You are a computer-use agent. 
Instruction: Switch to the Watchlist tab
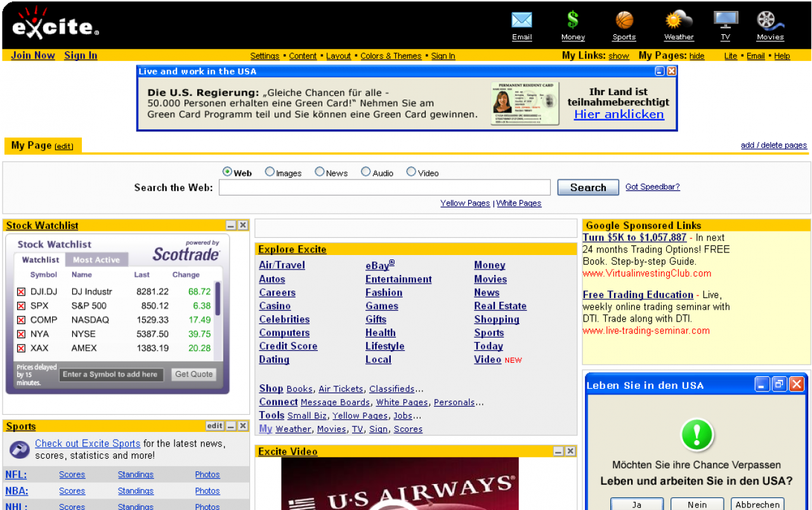pos(41,259)
